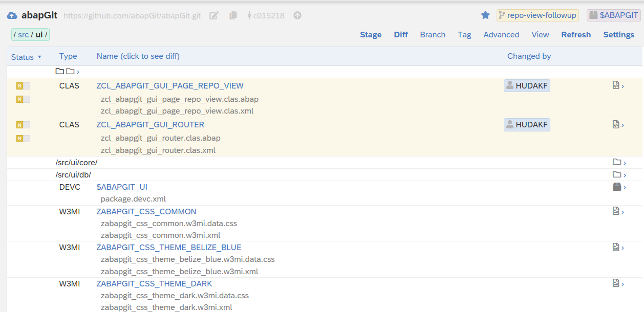Image resolution: width=644 pixels, height=312 pixels.
Task: Click HUDAKF user badge on GUI_ROUTER row
Action: [527, 125]
